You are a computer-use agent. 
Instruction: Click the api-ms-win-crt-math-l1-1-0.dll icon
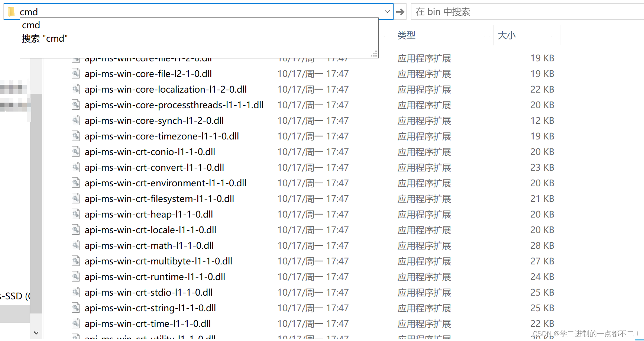point(75,245)
